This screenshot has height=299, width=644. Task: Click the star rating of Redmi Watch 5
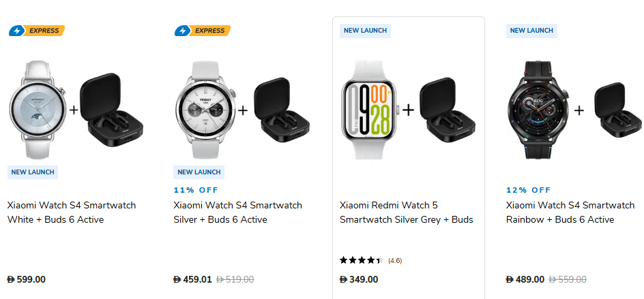pos(362,260)
